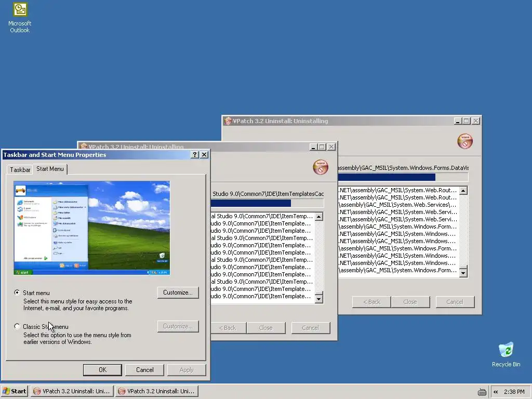Switch to the first VPatch Uninstall taskbar button
The image size is (532, 399).
click(x=72, y=391)
